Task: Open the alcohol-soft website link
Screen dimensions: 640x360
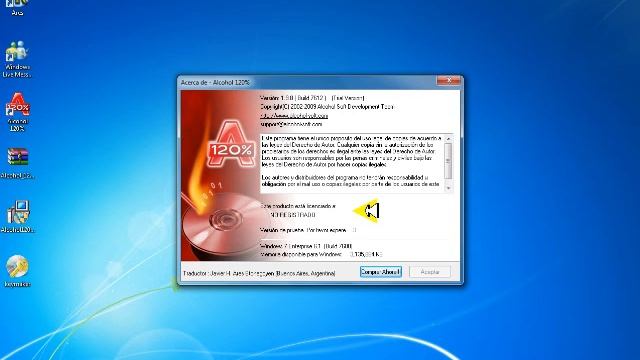Action: pyautogui.click(x=294, y=116)
